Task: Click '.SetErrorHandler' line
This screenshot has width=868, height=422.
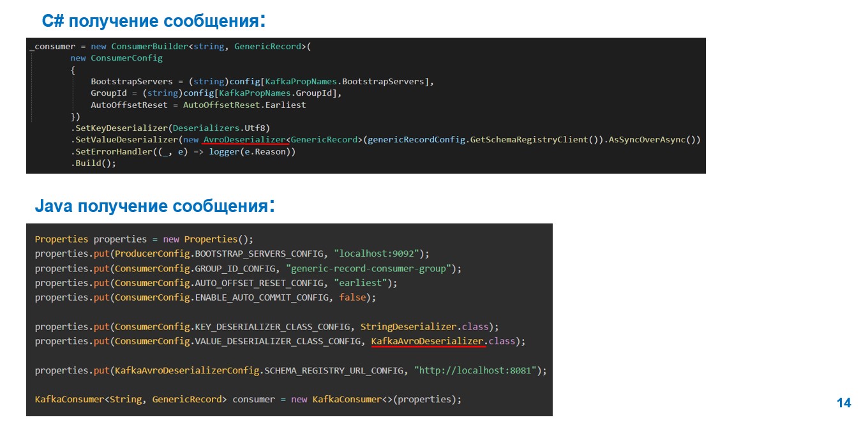Action: point(183,151)
